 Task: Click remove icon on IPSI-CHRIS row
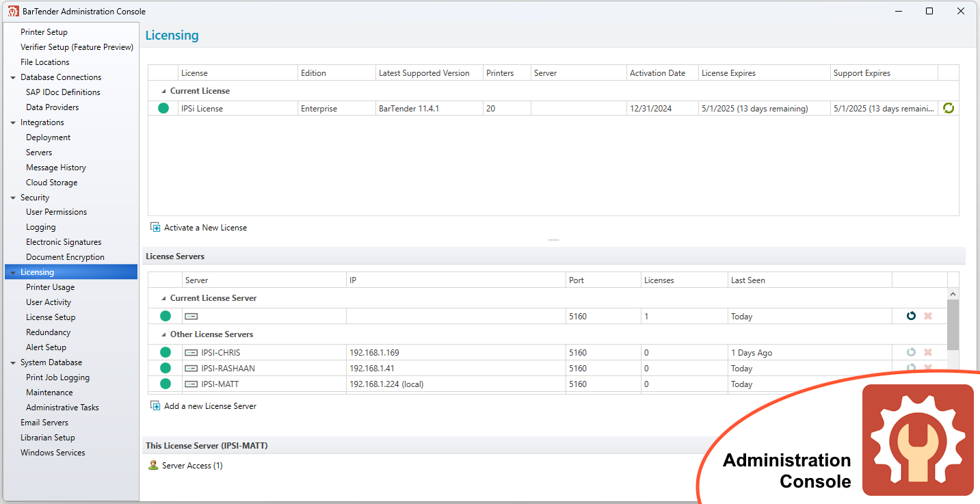[x=928, y=352]
